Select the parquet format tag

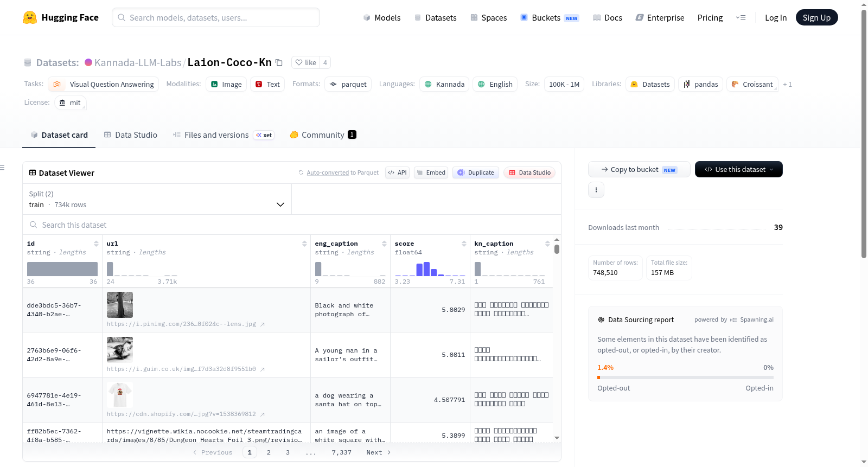coord(348,84)
